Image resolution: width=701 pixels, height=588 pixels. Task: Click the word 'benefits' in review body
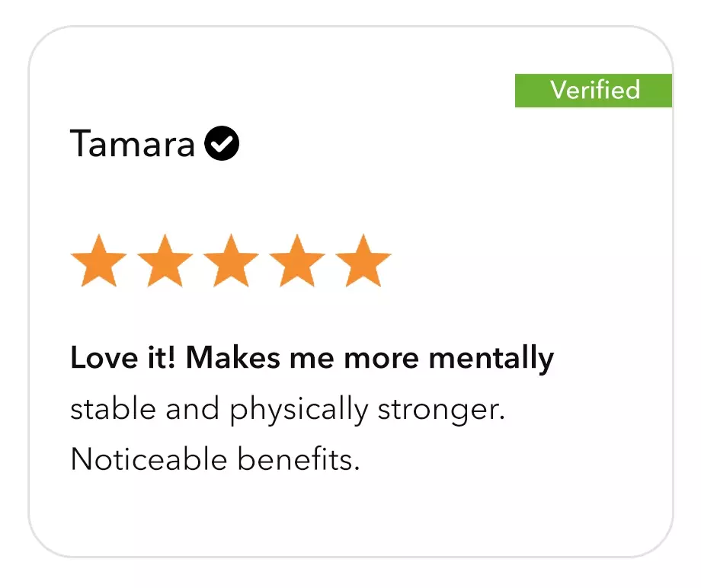[x=298, y=459]
